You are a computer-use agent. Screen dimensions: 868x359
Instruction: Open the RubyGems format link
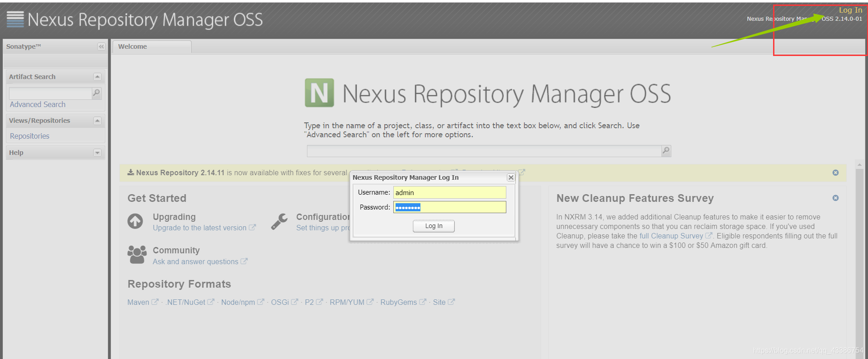[x=399, y=302]
